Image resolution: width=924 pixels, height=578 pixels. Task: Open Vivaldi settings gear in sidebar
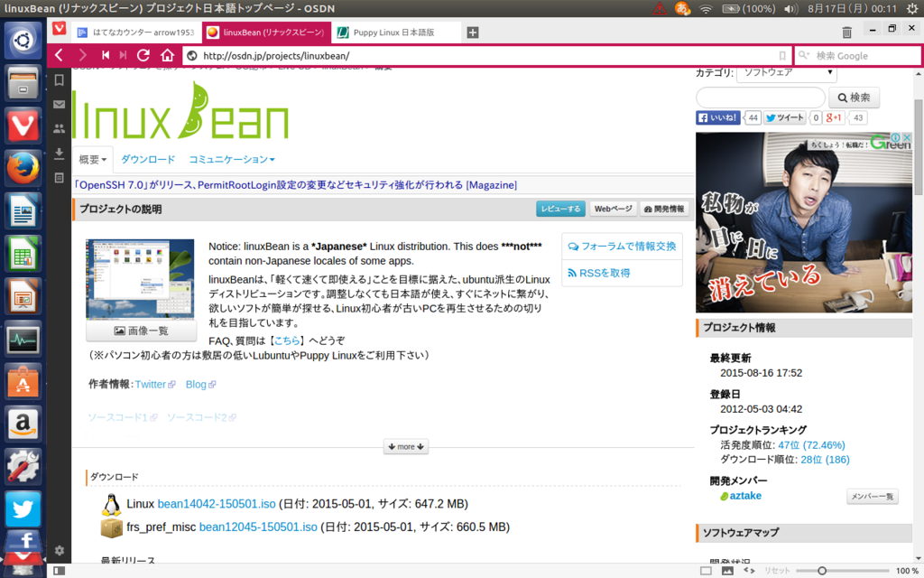pyautogui.click(x=59, y=550)
